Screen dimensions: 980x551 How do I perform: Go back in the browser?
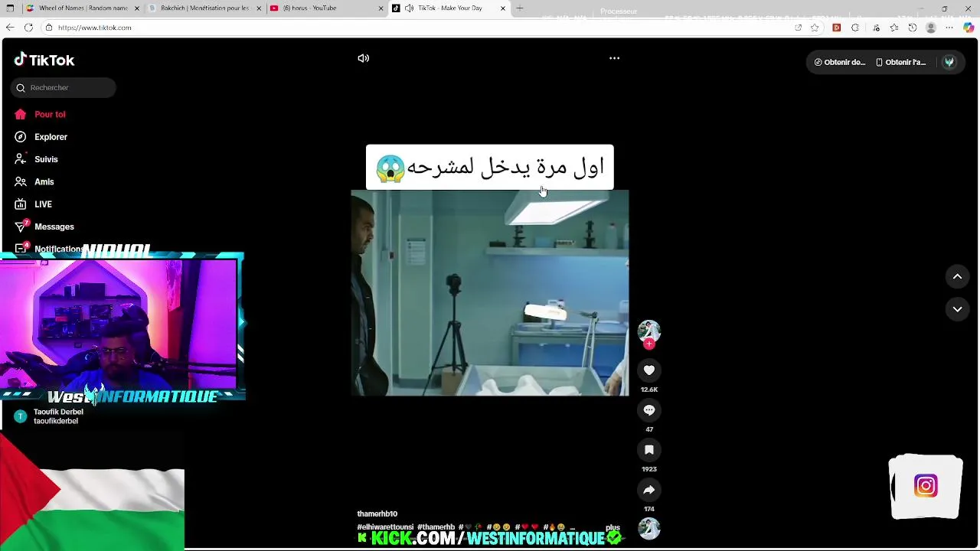click(x=10, y=28)
